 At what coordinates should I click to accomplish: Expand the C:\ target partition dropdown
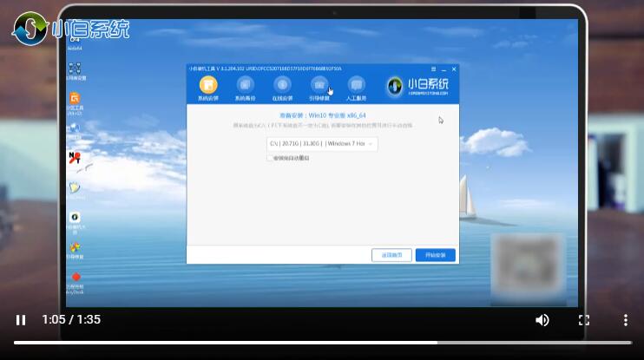click(x=322, y=144)
